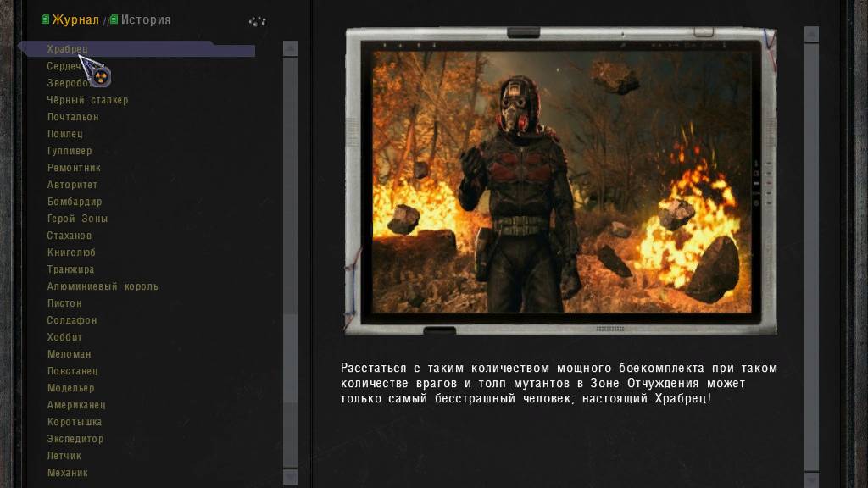Select the Коротышка entry
Screen dimensions: 868x488
(75, 422)
